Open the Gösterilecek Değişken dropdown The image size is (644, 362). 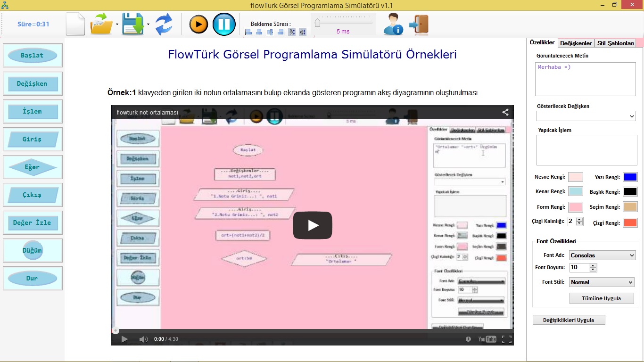point(586,116)
